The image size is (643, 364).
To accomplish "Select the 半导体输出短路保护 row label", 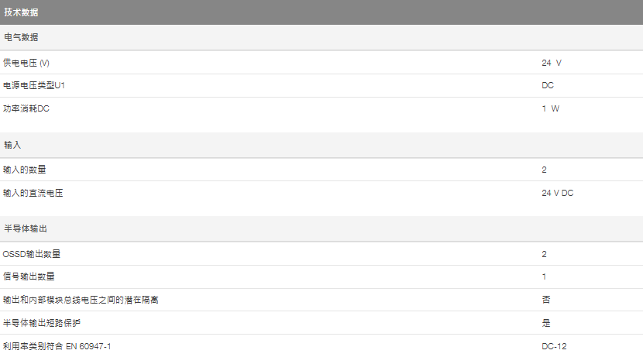I will coord(43,323).
